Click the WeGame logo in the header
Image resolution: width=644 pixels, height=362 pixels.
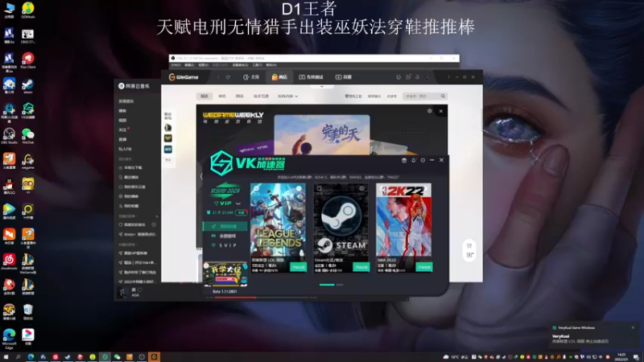tap(184, 77)
